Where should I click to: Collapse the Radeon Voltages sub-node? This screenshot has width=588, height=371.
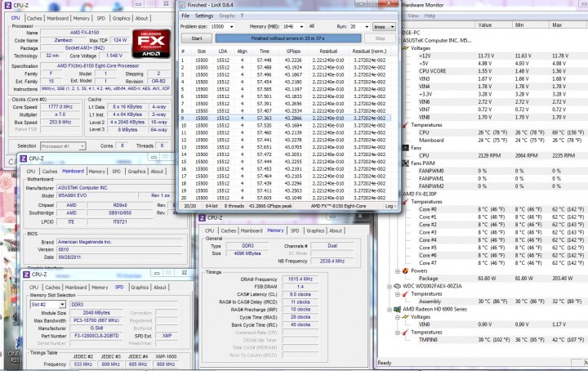point(398,317)
